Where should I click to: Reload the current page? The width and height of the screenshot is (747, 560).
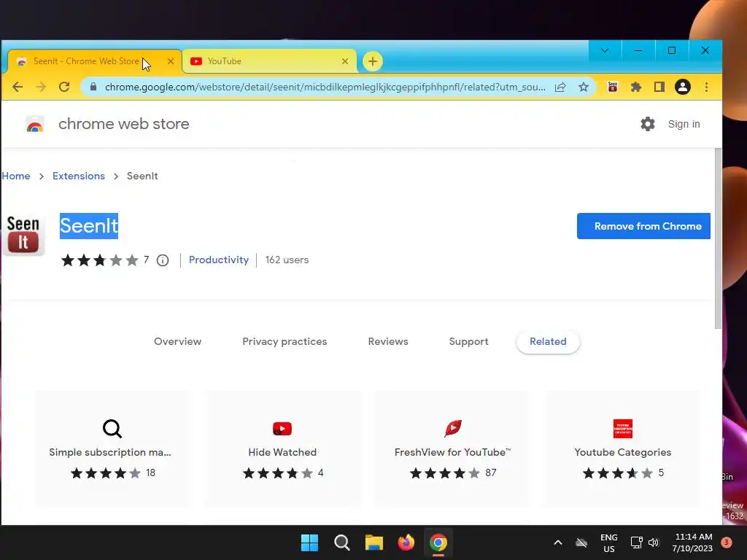64,87
